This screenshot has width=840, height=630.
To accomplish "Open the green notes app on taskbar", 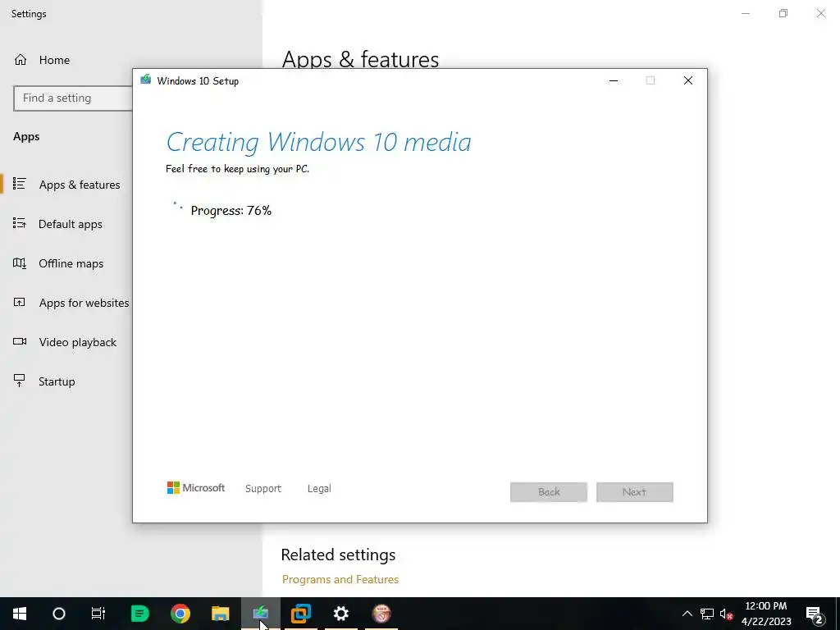I will (139, 614).
